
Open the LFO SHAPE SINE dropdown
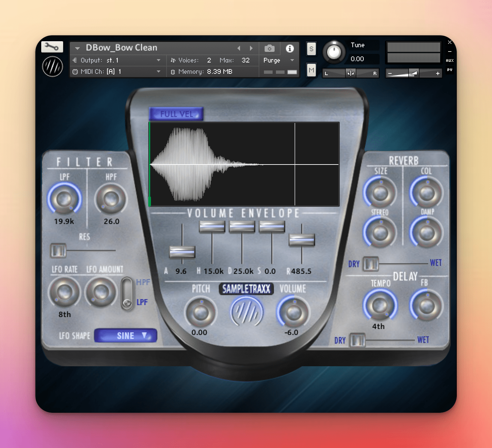126,336
